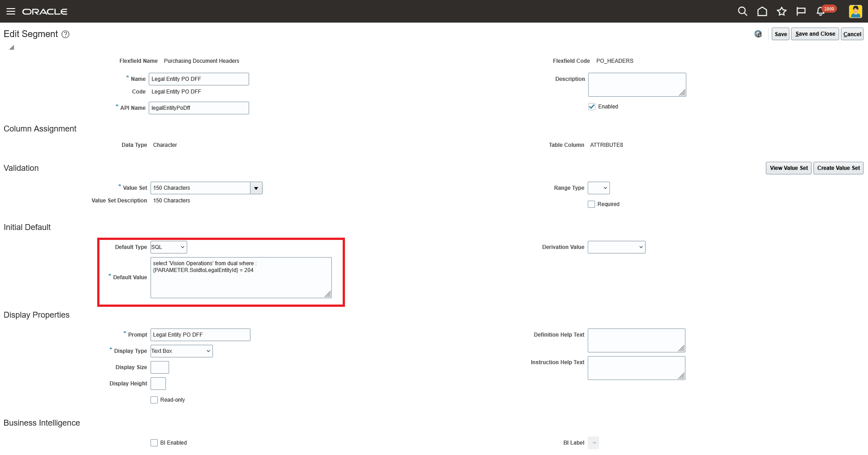Click the Definition Help Text resize handle
The image size is (868, 455).
coord(682,349)
